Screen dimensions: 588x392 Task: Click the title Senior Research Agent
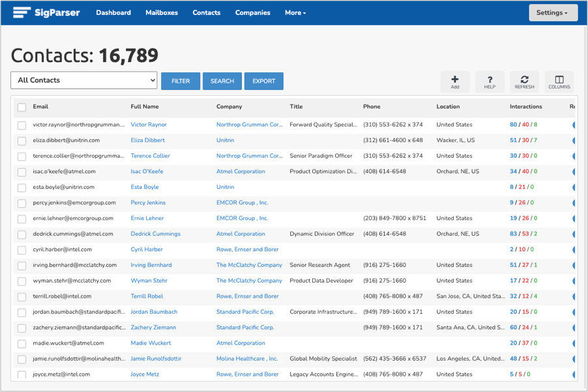point(319,265)
